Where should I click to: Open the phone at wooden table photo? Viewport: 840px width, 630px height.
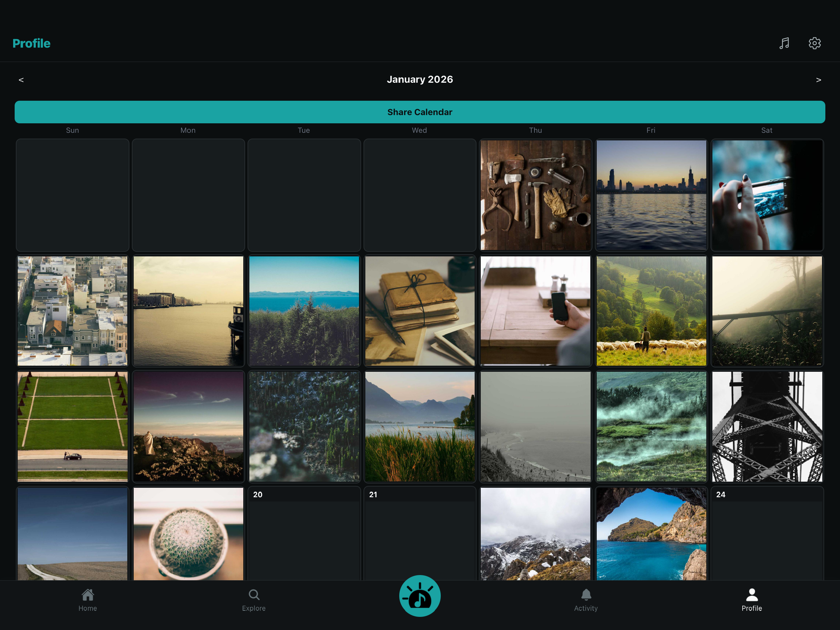535,311
